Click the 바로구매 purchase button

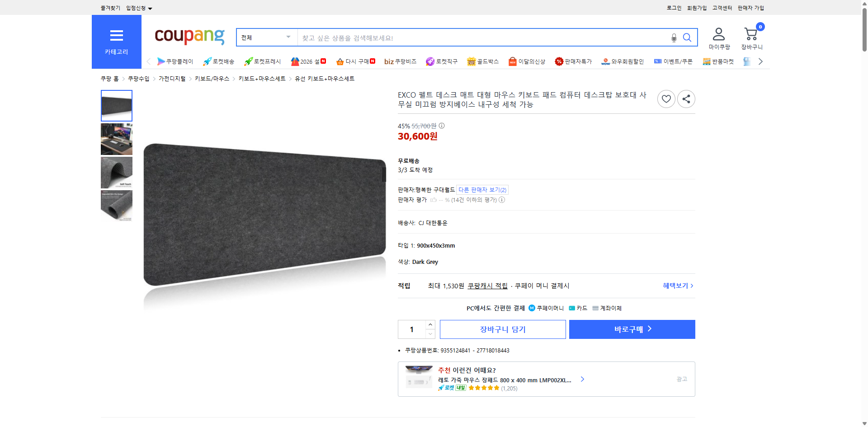click(x=632, y=329)
